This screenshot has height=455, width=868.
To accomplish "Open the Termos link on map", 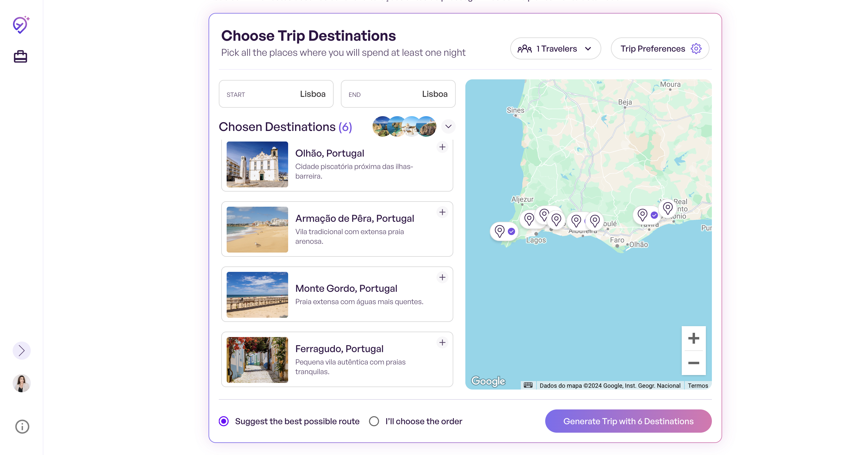I will (697, 385).
